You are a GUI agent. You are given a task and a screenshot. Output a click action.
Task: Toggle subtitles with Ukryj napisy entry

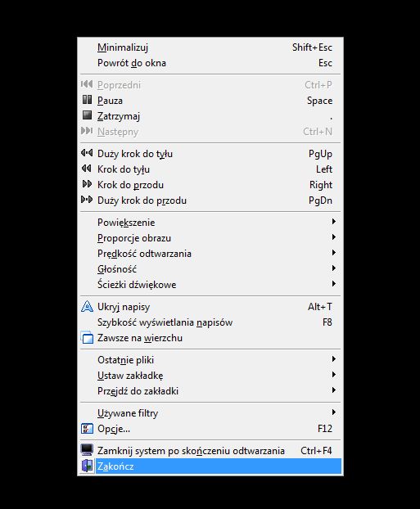point(210,307)
